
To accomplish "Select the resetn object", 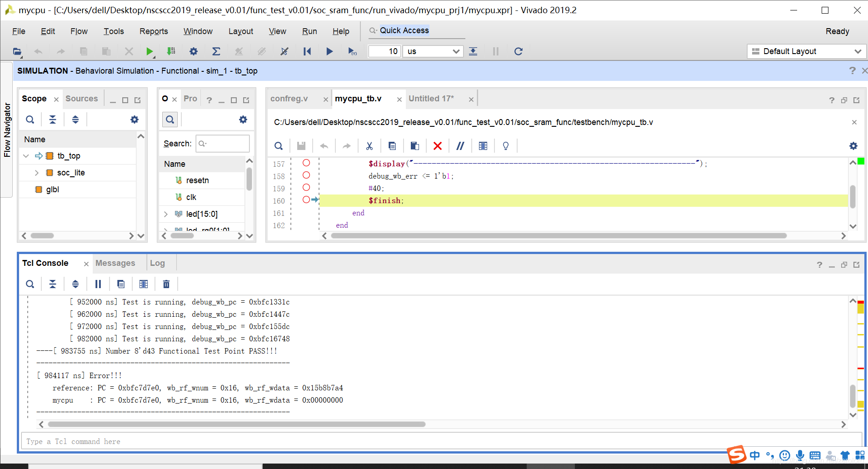I will [x=198, y=180].
